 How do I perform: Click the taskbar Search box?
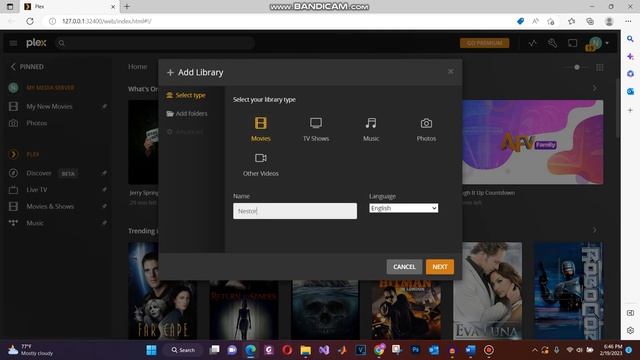[x=183, y=350]
